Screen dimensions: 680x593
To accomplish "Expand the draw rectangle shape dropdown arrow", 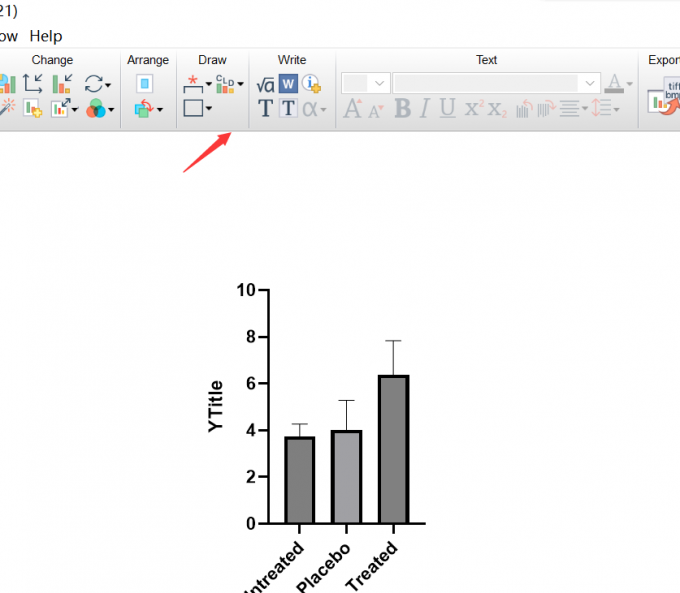I will coord(209,108).
